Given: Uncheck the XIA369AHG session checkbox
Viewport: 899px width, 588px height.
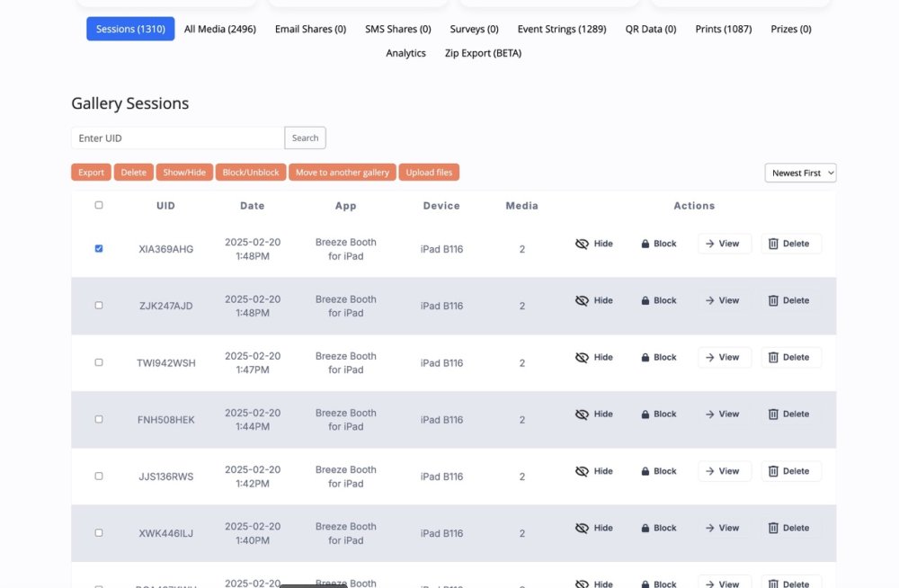Looking at the screenshot, I should [99, 248].
